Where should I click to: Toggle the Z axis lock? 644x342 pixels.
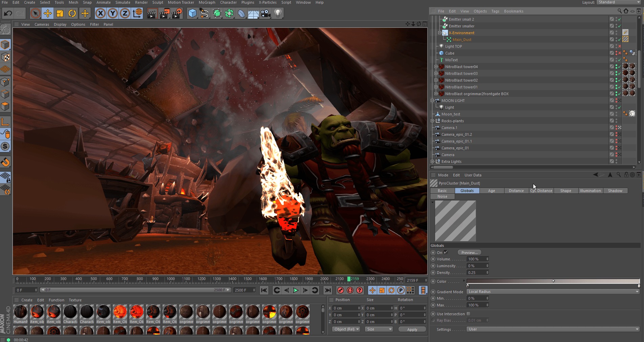tap(125, 14)
